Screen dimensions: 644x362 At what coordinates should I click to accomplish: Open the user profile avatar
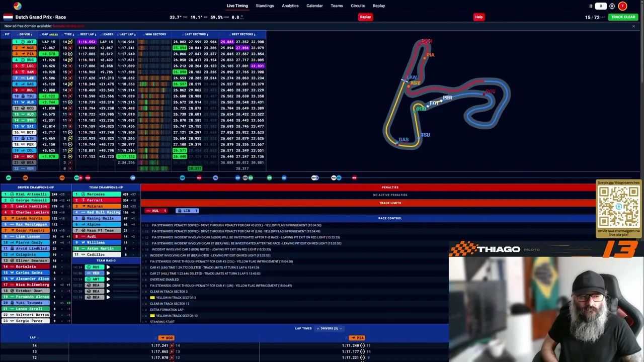[x=623, y=6]
